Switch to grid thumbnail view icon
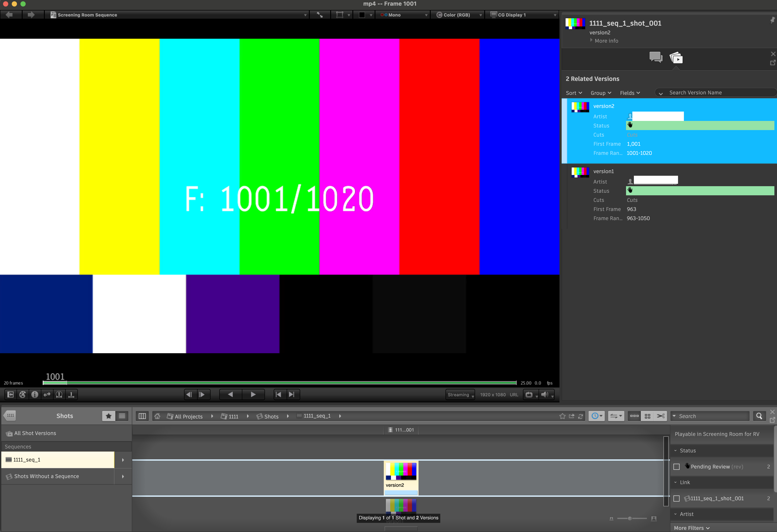Image resolution: width=777 pixels, height=532 pixels. point(648,416)
